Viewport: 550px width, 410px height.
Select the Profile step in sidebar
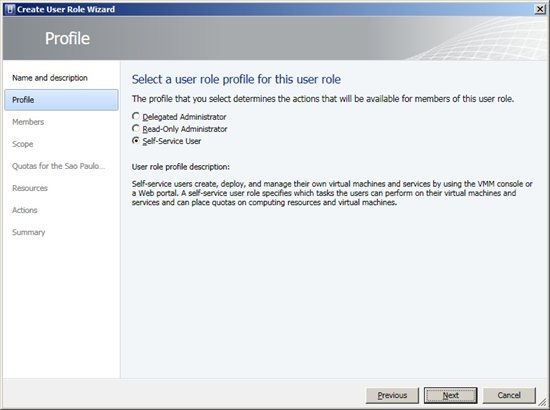point(61,100)
